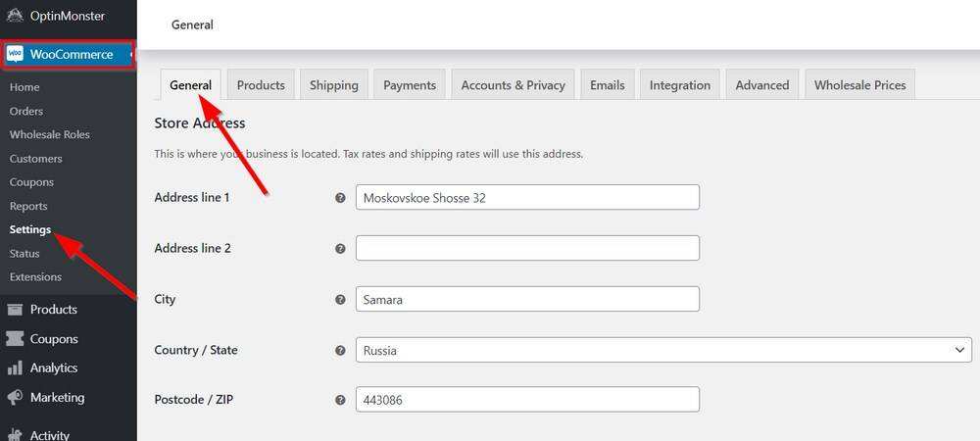
Task: Click the Analytics bar chart icon
Action: click(x=15, y=368)
